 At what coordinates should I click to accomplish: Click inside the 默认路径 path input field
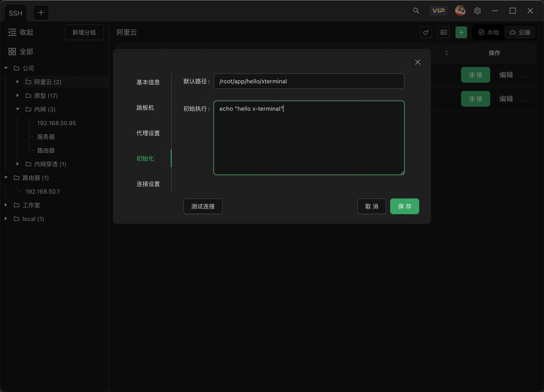309,81
